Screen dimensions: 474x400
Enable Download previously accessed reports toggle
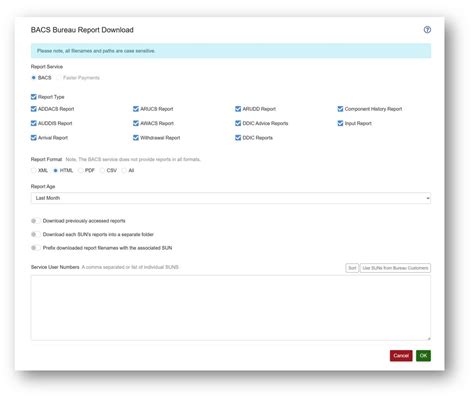(36, 221)
